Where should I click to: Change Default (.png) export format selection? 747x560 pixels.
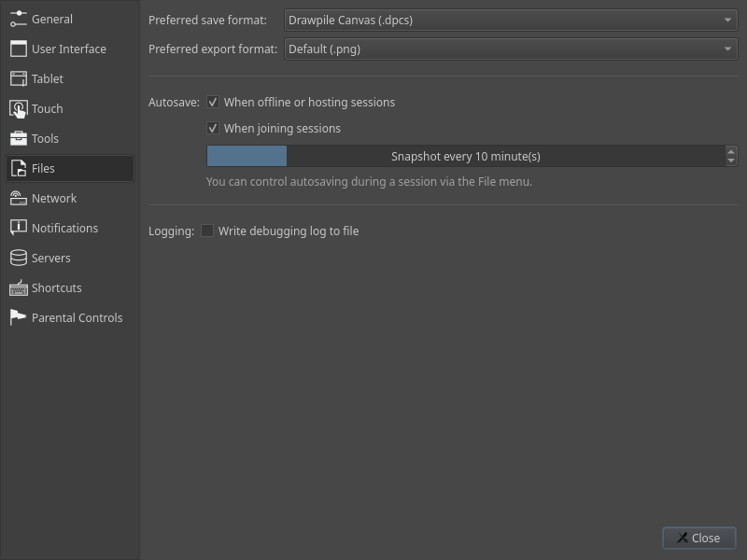click(510, 49)
